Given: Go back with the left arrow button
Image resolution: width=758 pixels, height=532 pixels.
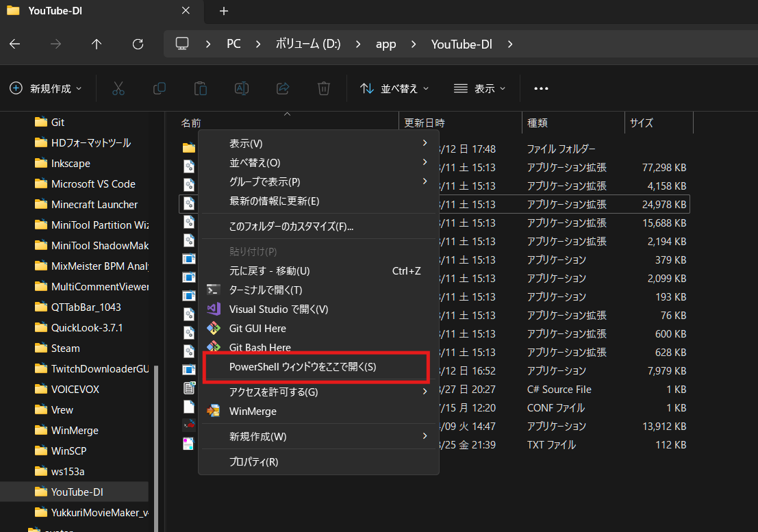Looking at the screenshot, I should (15, 44).
